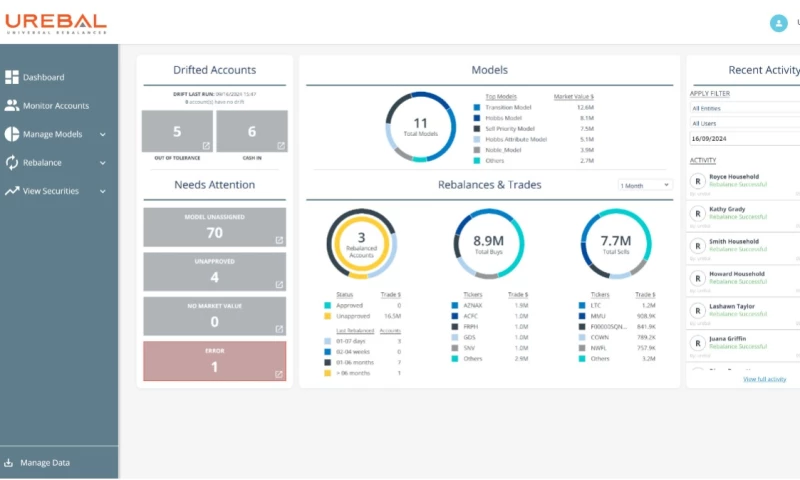Click the Dashboard grid icon in sidebar

[12, 77]
